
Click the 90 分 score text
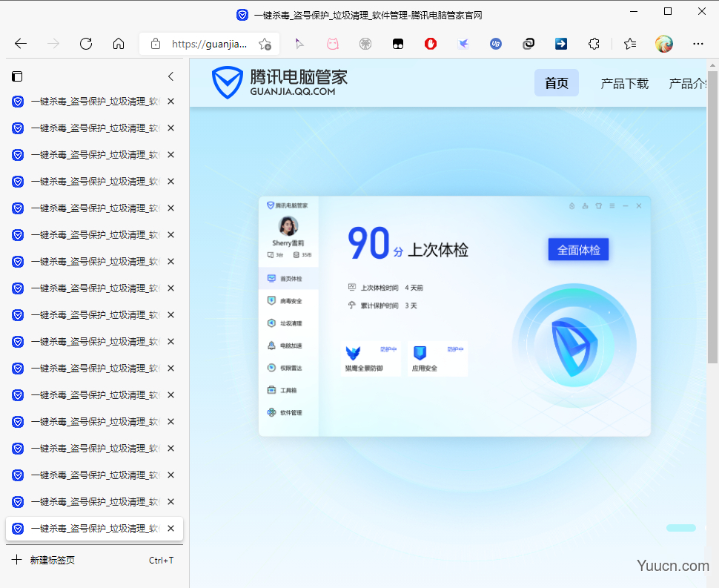click(x=376, y=243)
